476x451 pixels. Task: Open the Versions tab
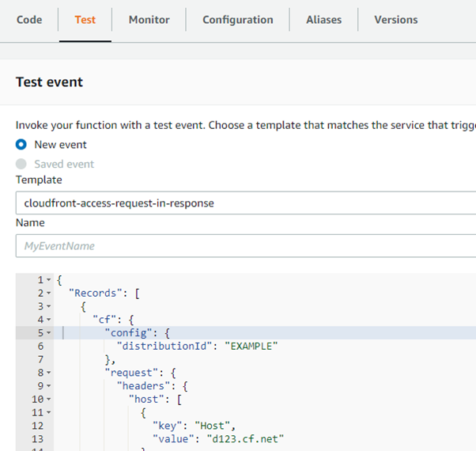(395, 20)
